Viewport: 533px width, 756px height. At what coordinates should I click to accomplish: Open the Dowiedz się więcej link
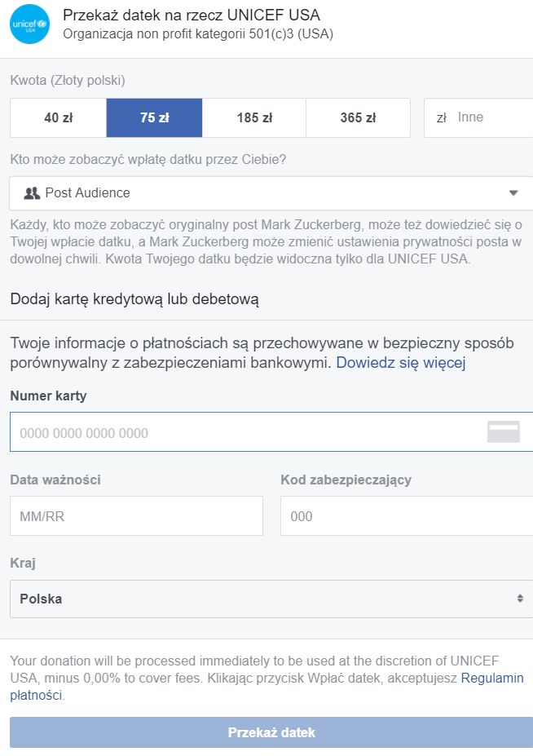coord(400,363)
